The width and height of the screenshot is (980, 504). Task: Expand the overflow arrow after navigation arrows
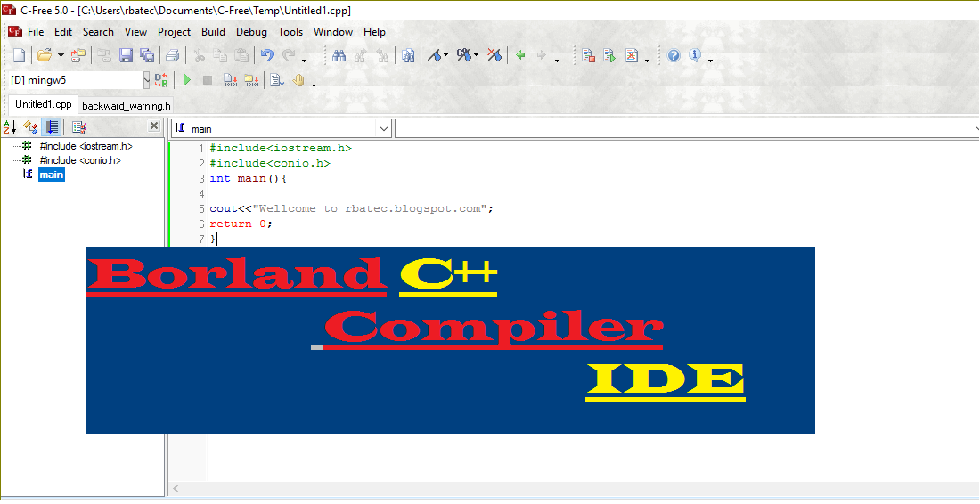(558, 61)
